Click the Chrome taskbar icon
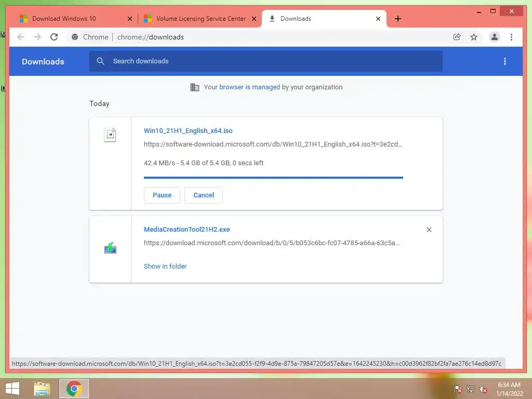The width and height of the screenshot is (532, 399). click(x=74, y=389)
